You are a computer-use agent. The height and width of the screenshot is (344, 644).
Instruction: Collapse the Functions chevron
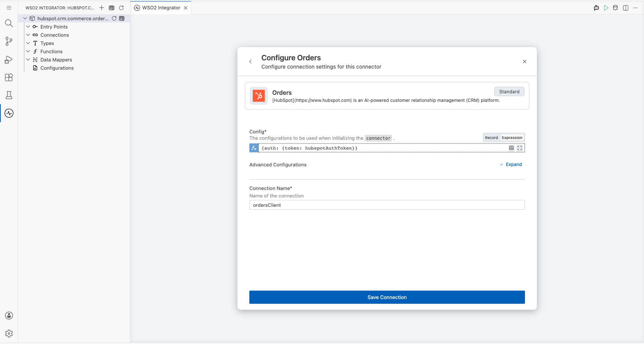[28, 51]
